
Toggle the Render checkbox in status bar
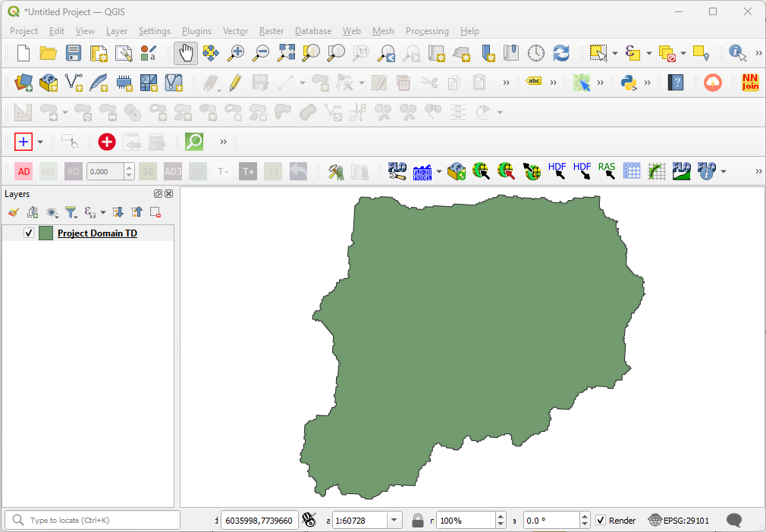pyautogui.click(x=601, y=521)
